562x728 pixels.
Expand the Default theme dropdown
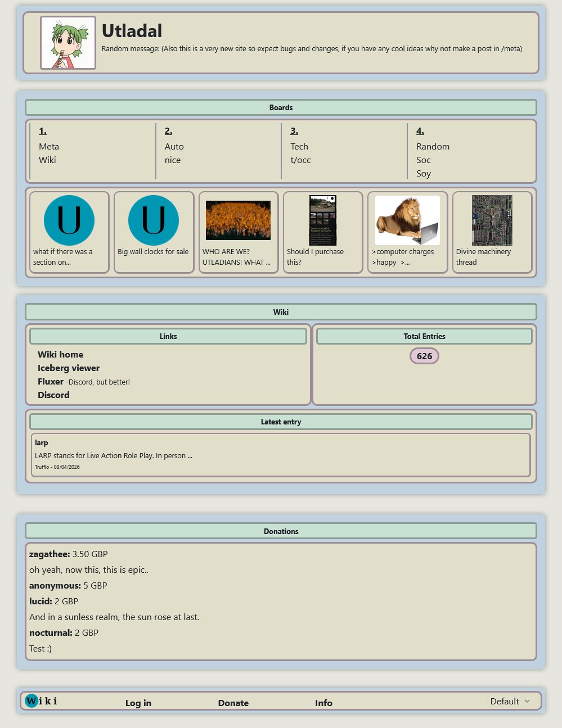click(510, 701)
